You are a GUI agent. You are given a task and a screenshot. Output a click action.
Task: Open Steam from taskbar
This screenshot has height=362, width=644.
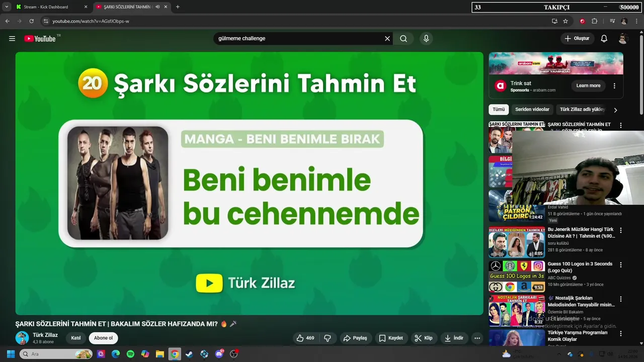[189, 354]
